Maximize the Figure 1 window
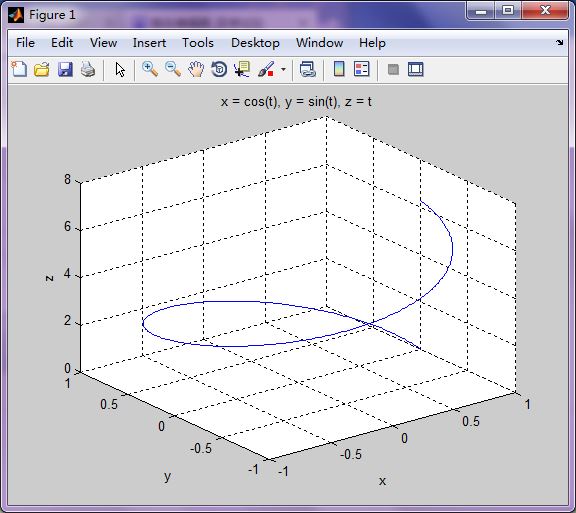576x513 pixels. point(508,11)
